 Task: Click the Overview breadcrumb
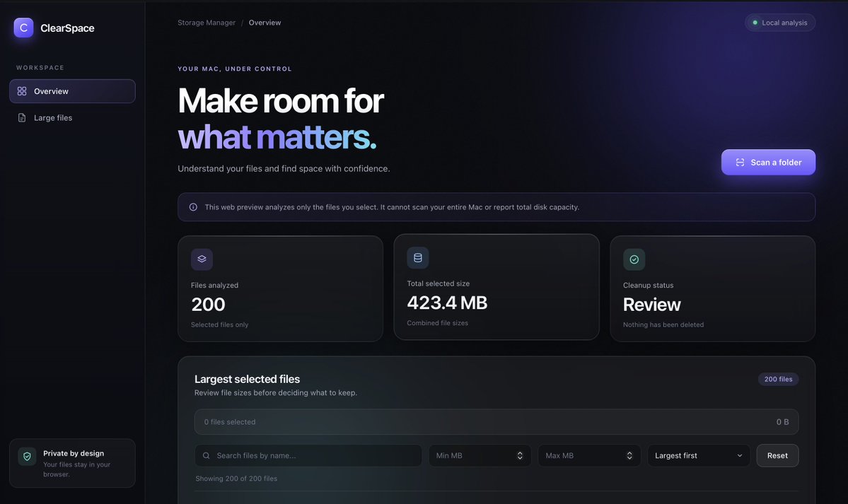point(265,23)
